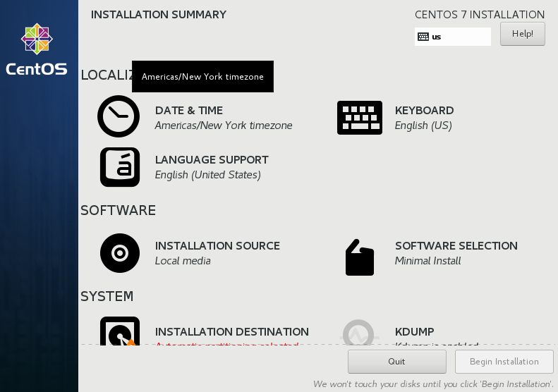
Task: Click the SYSTEM section heading
Action: 107,296
